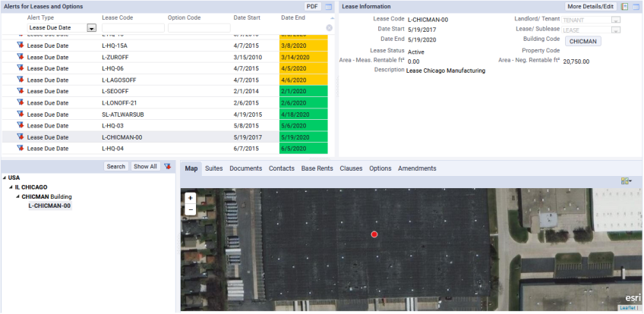644x314 pixels.
Task: Open the Alert Type dropdown
Action: [92, 28]
